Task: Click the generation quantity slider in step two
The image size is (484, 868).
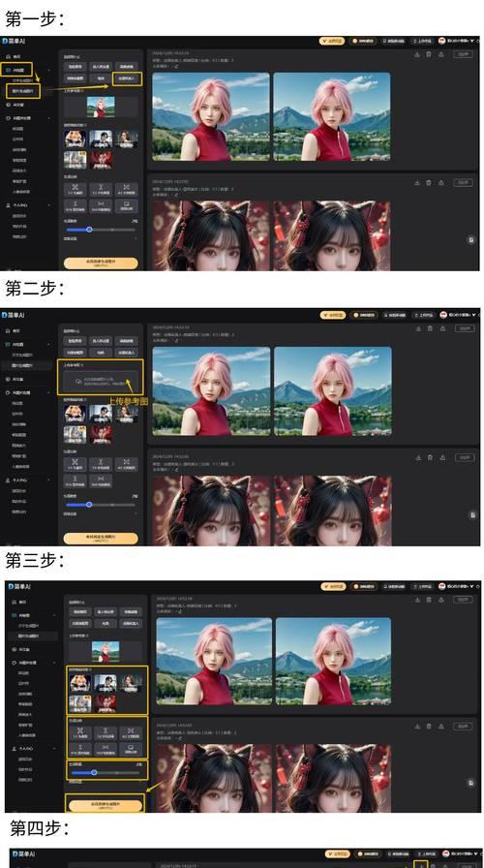Action: 101,505
